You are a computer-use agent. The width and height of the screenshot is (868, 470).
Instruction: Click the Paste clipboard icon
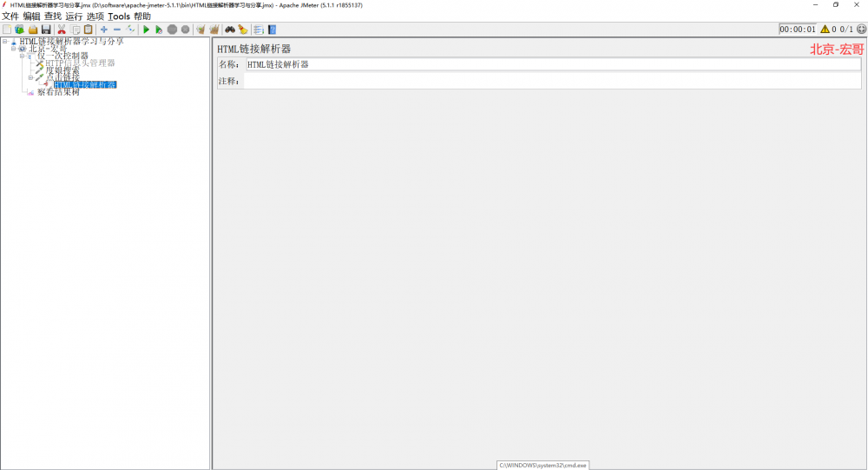(x=88, y=30)
